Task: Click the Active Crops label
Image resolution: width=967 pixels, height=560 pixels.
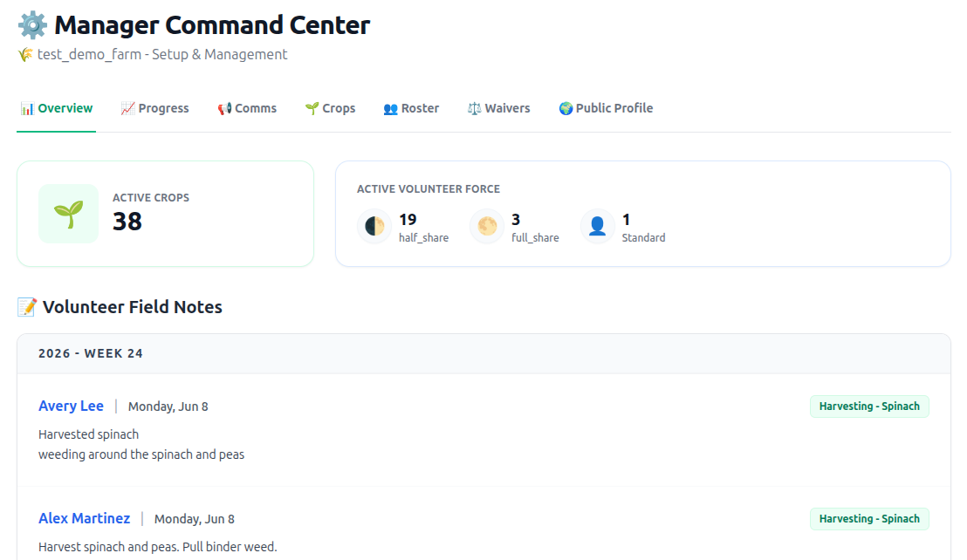Action: coord(150,198)
